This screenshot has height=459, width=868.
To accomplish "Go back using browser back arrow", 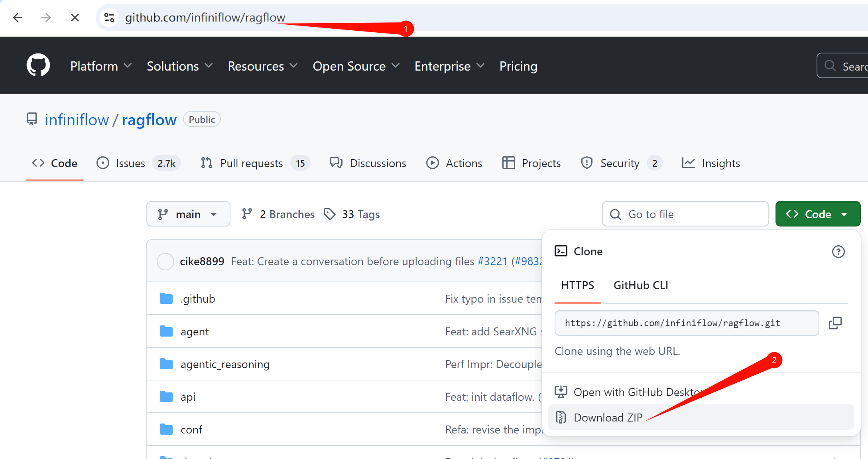I will [x=18, y=18].
